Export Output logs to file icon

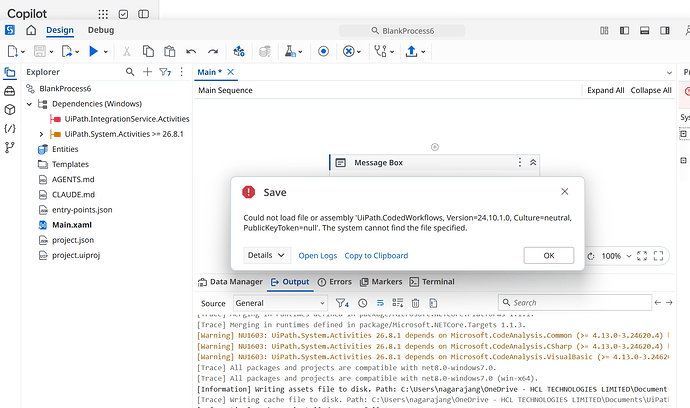point(433,303)
